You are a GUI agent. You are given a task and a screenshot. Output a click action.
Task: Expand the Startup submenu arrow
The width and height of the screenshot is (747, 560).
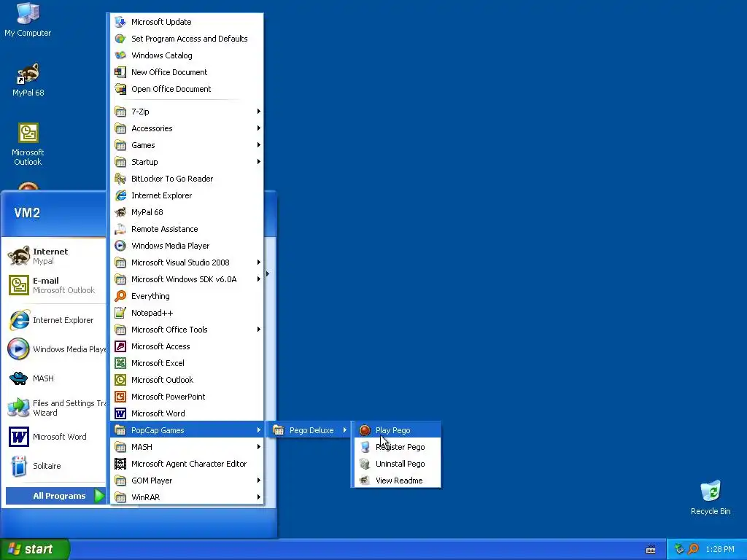pos(259,162)
